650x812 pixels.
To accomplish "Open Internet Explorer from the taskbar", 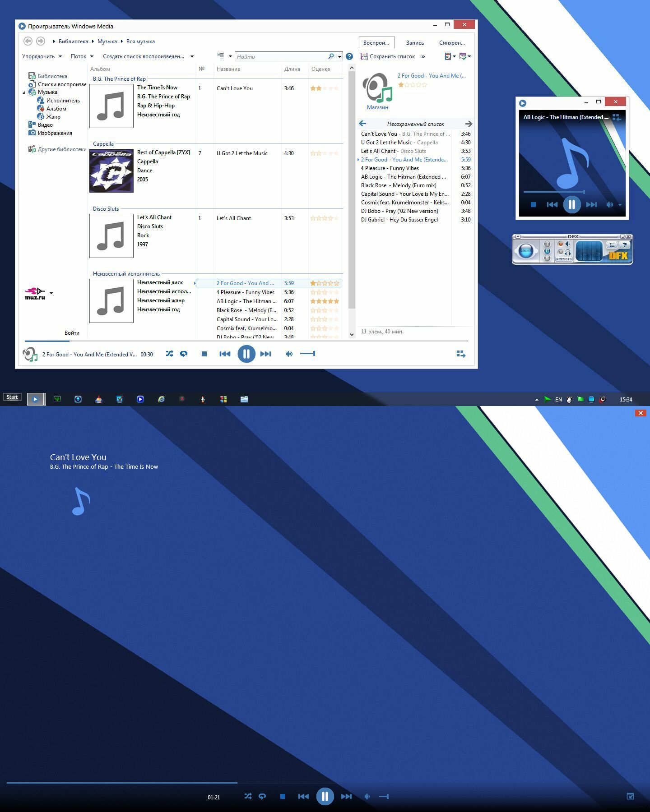I will 161,399.
